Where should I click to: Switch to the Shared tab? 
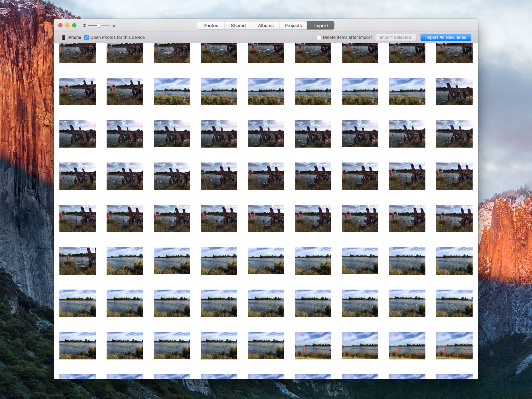click(x=238, y=26)
